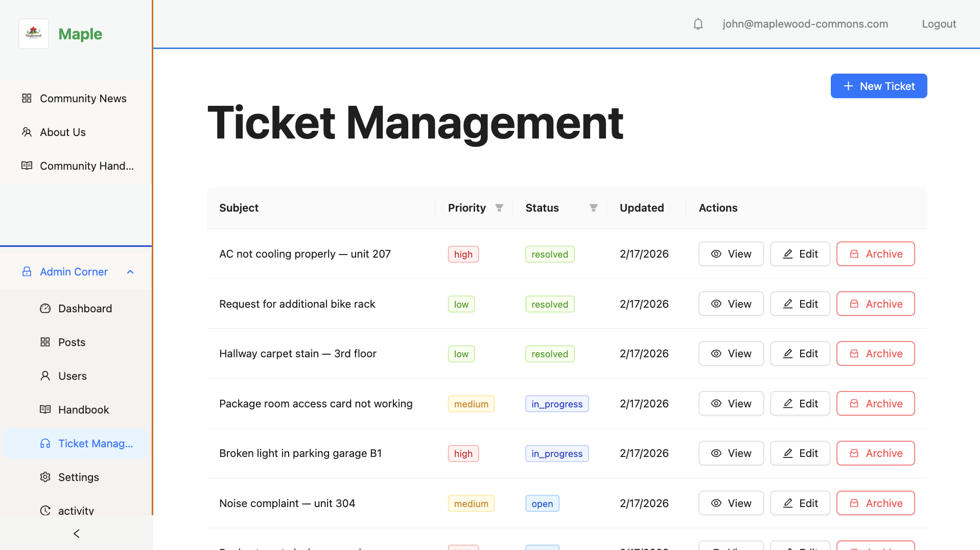The width and height of the screenshot is (980, 550).
Task: Click the Dashboard gauge icon
Action: 45,308
